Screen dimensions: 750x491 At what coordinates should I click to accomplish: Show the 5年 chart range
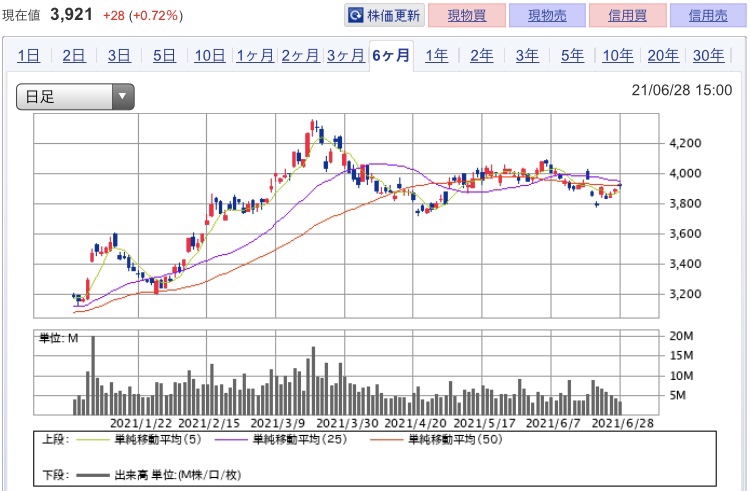[572, 55]
